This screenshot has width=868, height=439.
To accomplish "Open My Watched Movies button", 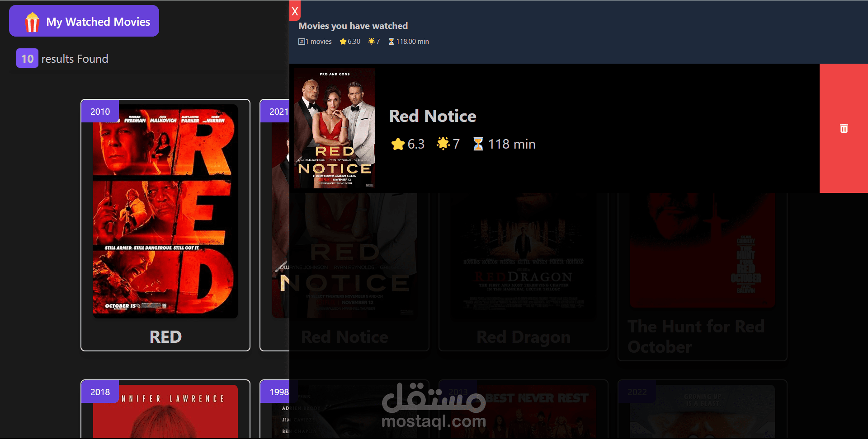I will click(x=84, y=21).
